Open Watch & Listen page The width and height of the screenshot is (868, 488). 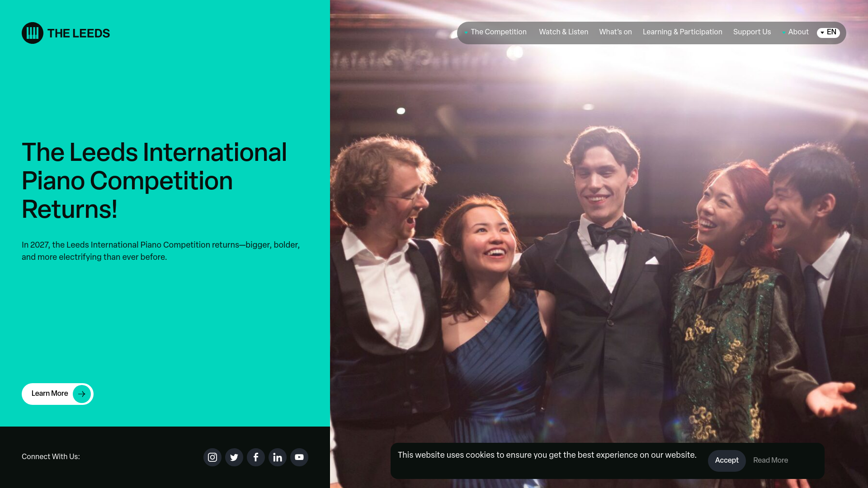563,32
